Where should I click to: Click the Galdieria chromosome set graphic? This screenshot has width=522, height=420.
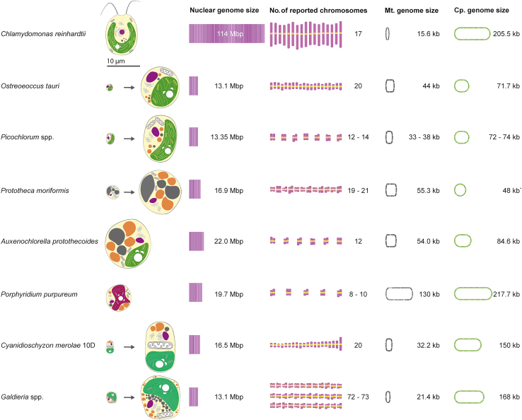coord(306,397)
